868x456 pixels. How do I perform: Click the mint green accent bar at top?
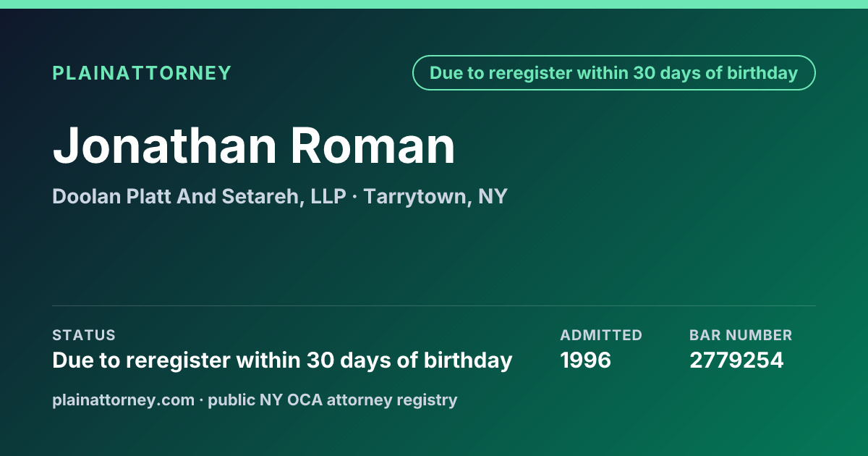coord(434,4)
